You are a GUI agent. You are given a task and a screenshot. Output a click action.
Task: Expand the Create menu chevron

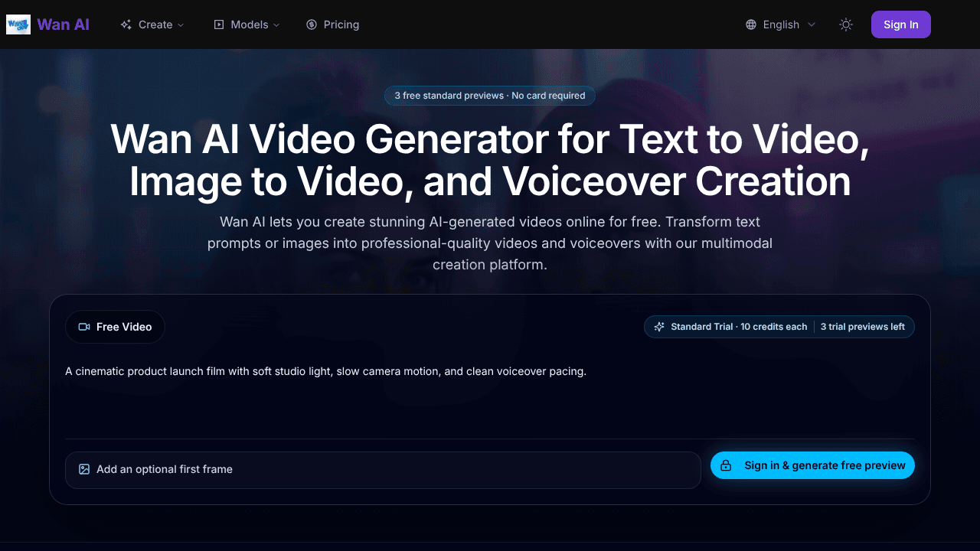(x=181, y=24)
